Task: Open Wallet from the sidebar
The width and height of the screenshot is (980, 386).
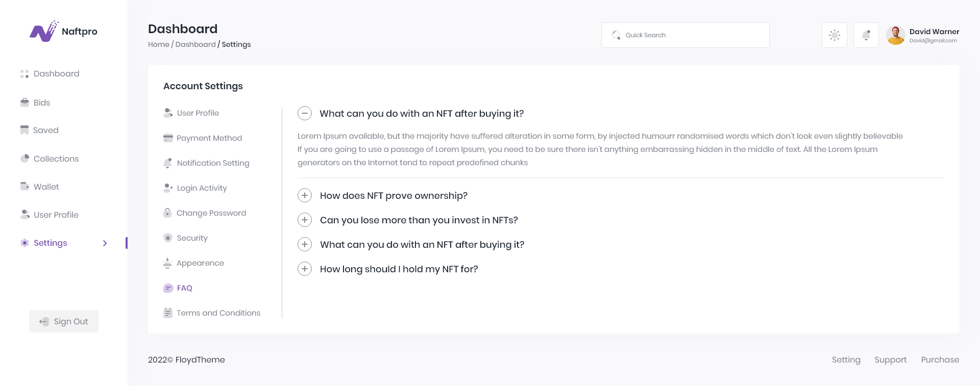Action: tap(46, 187)
